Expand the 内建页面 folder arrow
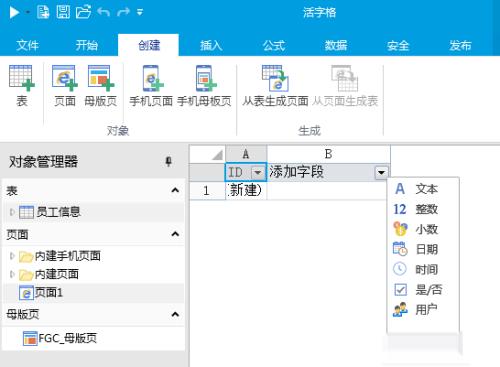The height and width of the screenshot is (367, 500). click(x=12, y=274)
